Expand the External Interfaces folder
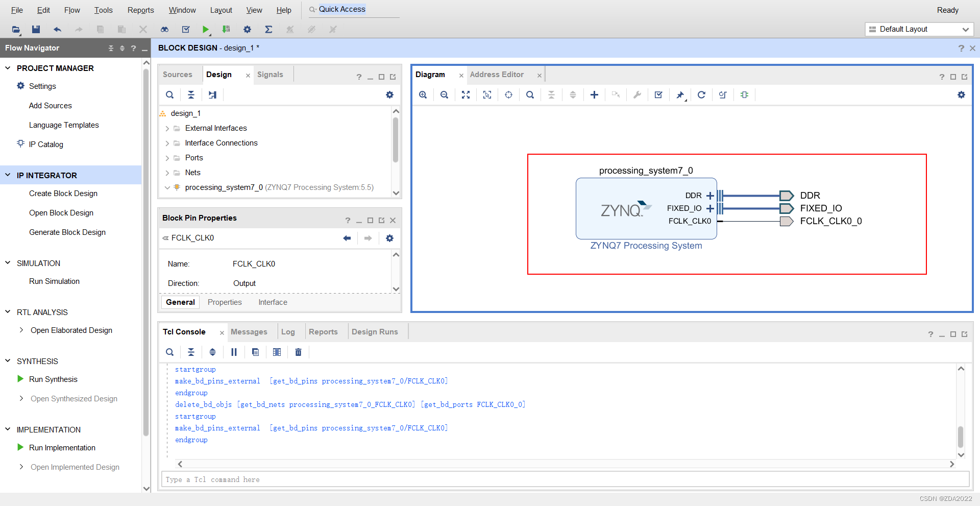Screen dimensions: 980x506 pos(167,129)
